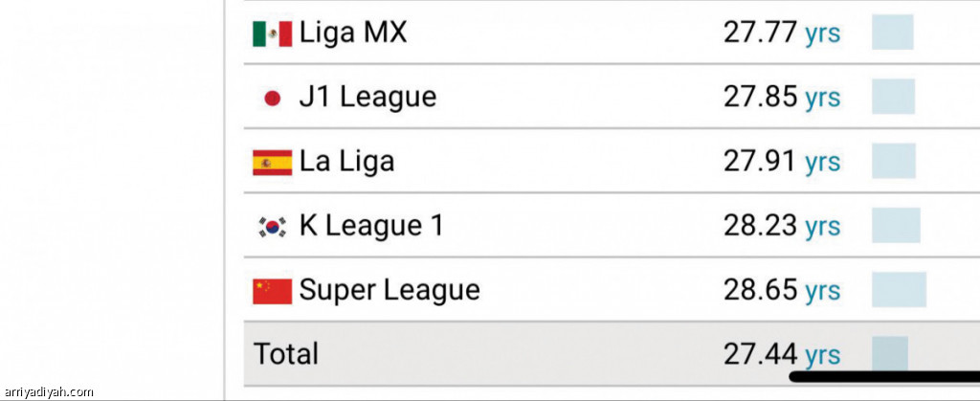Image resolution: width=980 pixels, height=401 pixels.
Task: Click the Spain flag icon
Action: [x=272, y=162]
